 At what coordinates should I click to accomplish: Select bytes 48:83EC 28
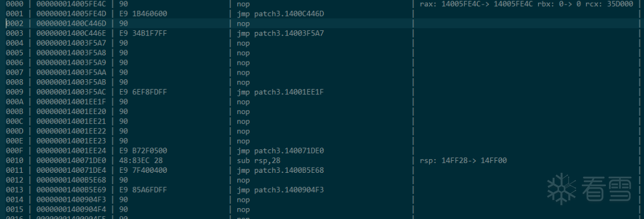click(x=141, y=161)
